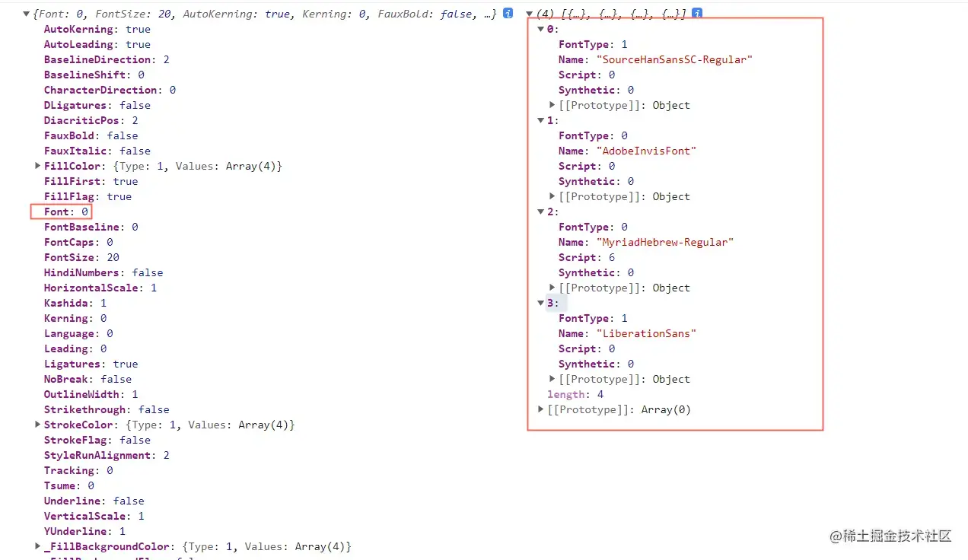Expand the [[Prototype]]: Array(0) entry
Screen dimensions: 968x560
(541, 409)
